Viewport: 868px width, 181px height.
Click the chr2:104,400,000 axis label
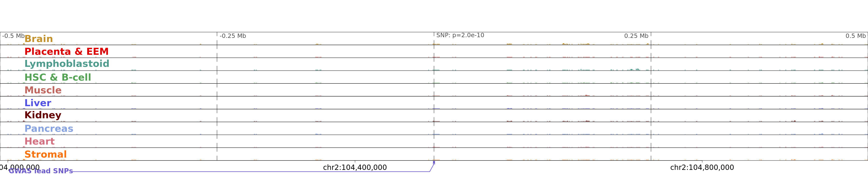[x=355, y=167]
